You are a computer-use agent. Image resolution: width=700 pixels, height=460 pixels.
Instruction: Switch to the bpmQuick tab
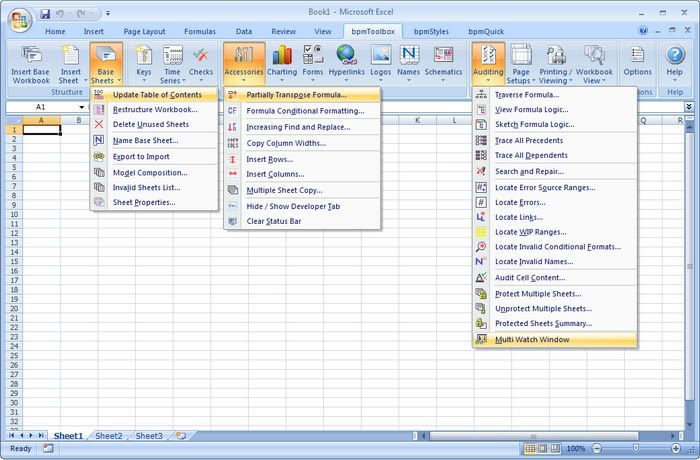(486, 31)
